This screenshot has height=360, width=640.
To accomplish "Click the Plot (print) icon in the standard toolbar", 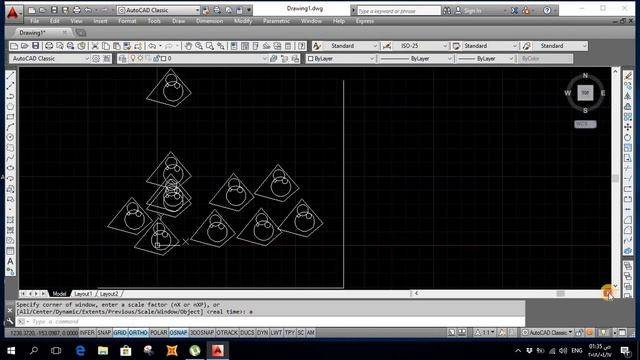I will 49,46.
